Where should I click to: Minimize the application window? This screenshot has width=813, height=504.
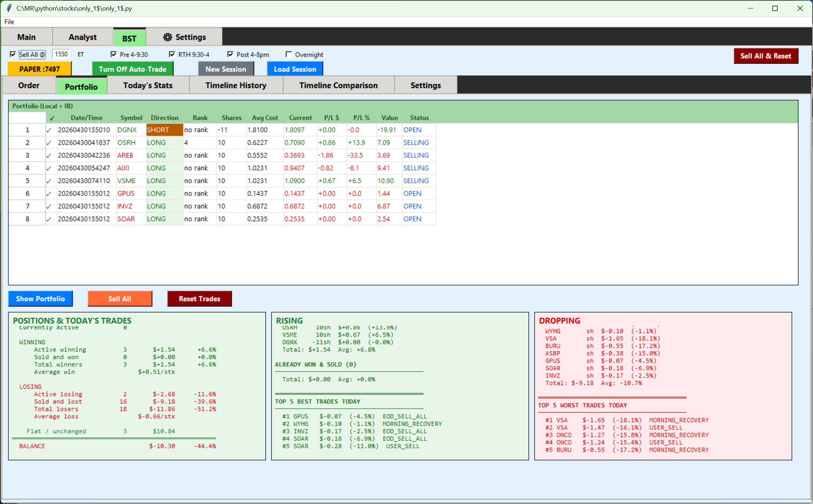tap(750, 8)
